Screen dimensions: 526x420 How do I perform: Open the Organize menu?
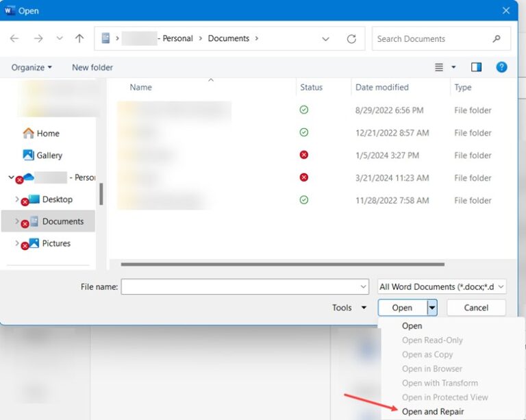(32, 67)
